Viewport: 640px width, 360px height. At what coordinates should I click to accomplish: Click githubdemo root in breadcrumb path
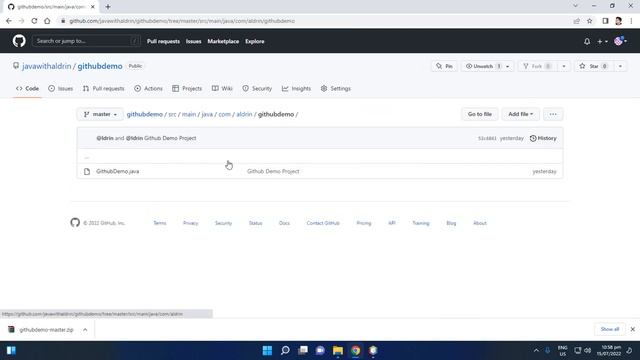click(144, 114)
